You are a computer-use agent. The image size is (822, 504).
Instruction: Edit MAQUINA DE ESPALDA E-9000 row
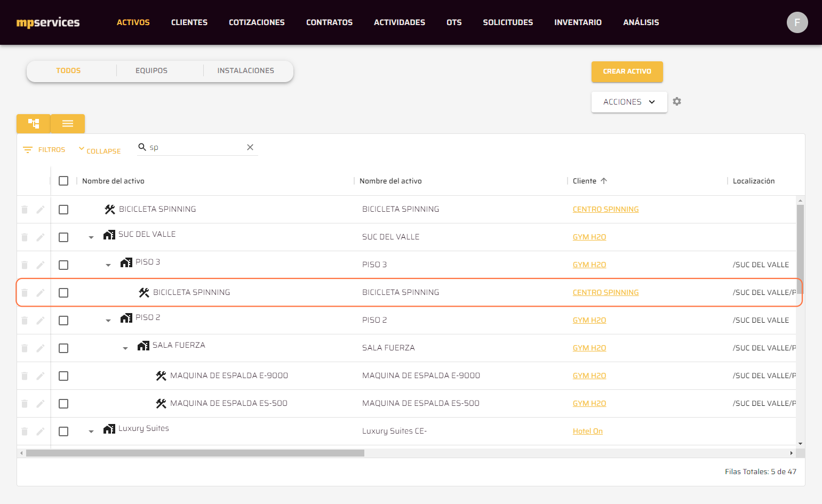(41, 376)
